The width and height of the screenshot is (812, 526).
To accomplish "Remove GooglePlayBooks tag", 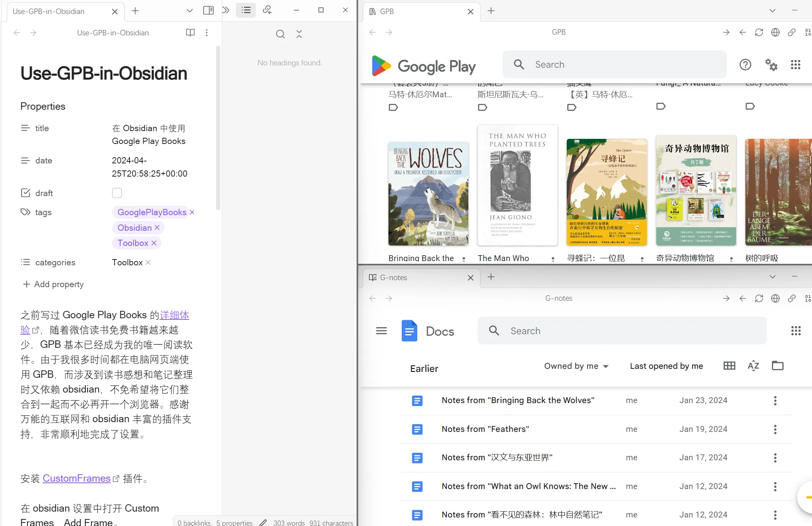I will coord(192,212).
